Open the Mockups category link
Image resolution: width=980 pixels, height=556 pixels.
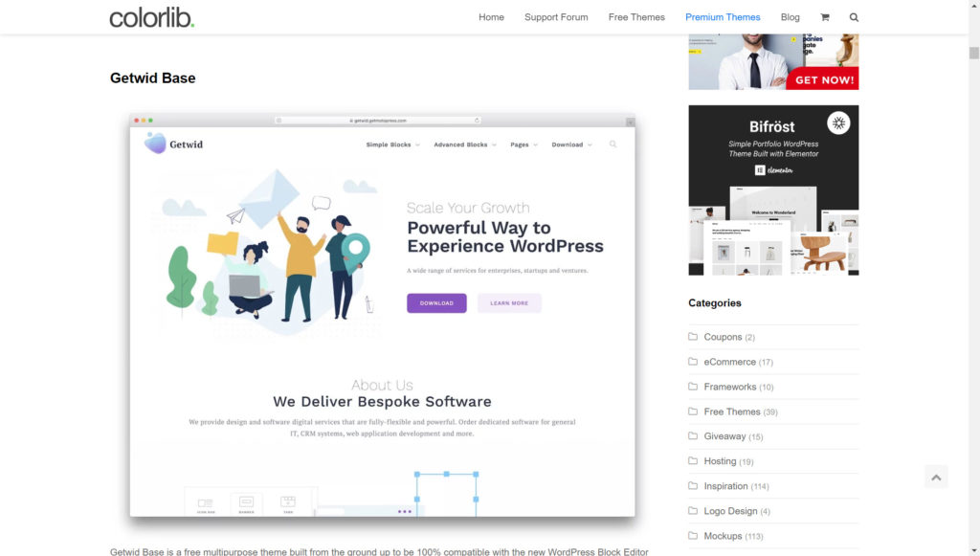point(724,536)
